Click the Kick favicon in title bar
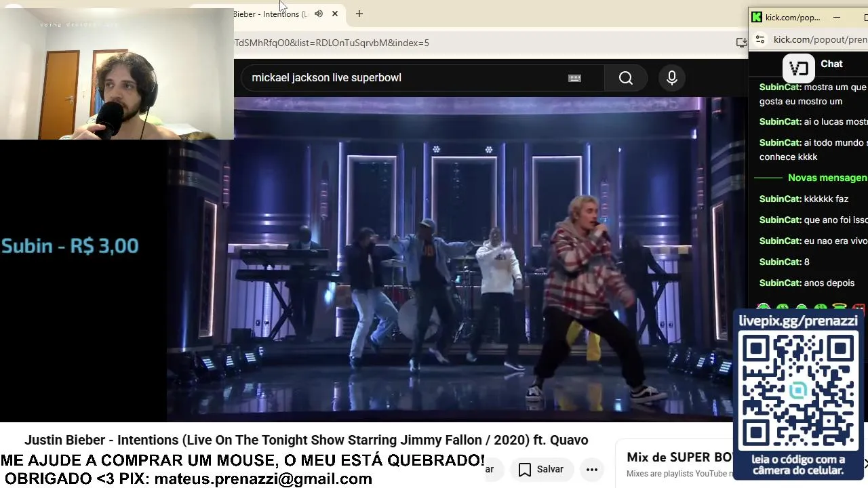 [x=757, y=17]
